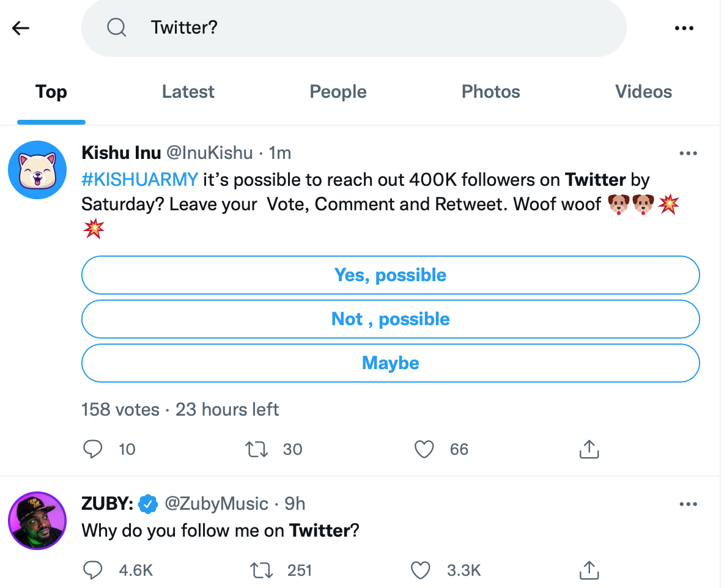This screenshot has height=588, width=724.
Task: Open Kishu Inu profile avatar
Action: click(x=37, y=170)
